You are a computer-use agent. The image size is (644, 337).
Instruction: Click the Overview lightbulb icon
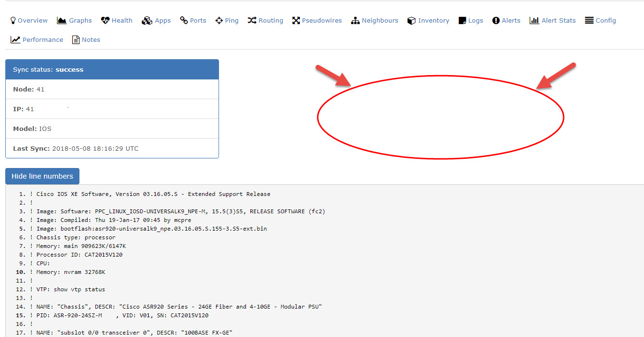[x=13, y=20]
